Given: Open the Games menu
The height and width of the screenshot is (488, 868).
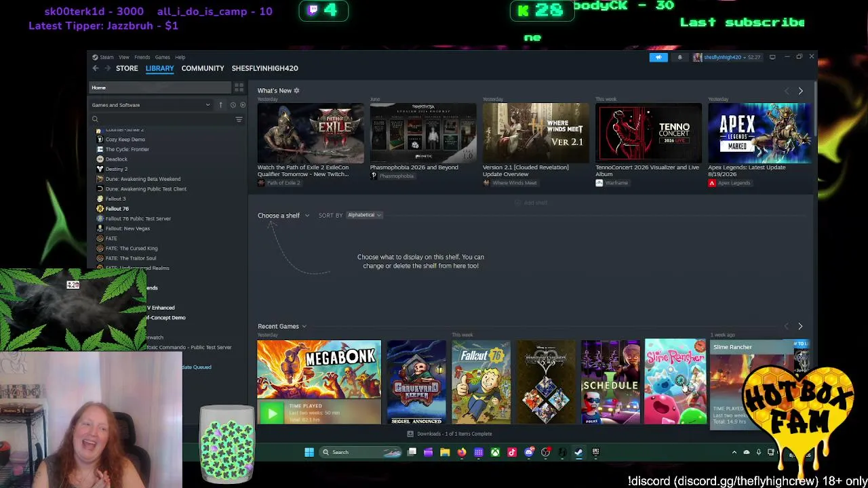Looking at the screenshot, I should [162, 58].
